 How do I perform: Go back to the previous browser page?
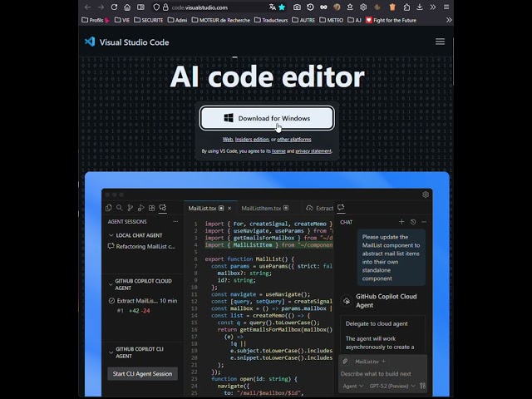pyautogui.click(x=87, y=7)
